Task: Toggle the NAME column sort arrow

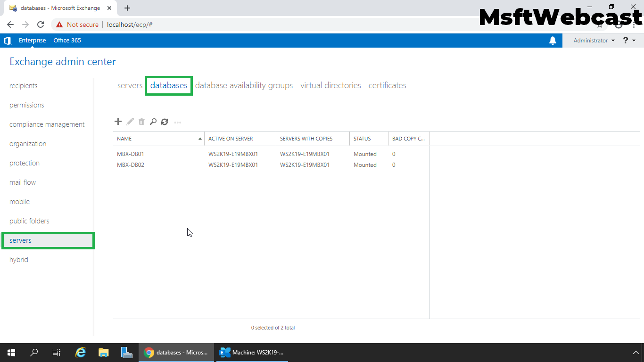Action: coord(200,138)
